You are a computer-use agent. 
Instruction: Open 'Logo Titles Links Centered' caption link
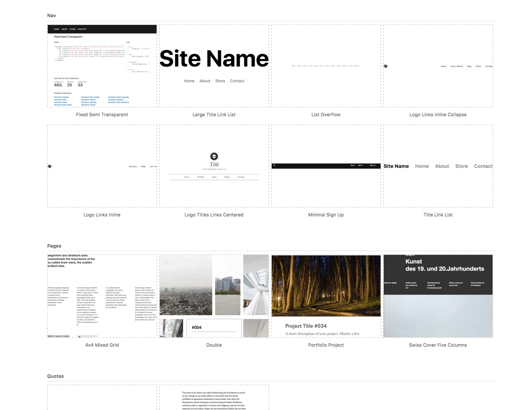(x=214, y=215)
